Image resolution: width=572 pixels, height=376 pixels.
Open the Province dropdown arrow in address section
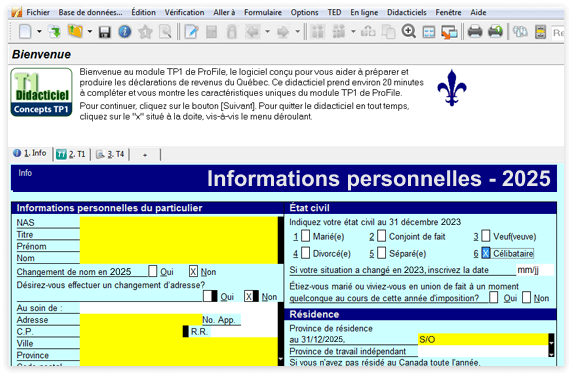tap(281, 359)
